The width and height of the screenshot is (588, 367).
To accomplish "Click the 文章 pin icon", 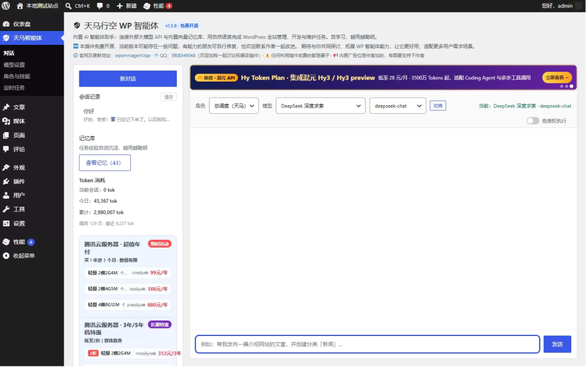I will 6,107.
